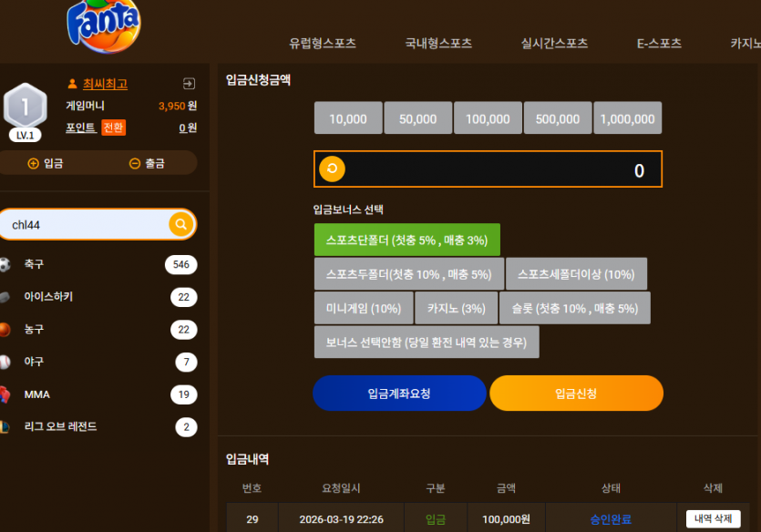Select 미니게임 (10%) bonus option
Viewport: 761px width, 532px height.
click(x=364, y=308)
